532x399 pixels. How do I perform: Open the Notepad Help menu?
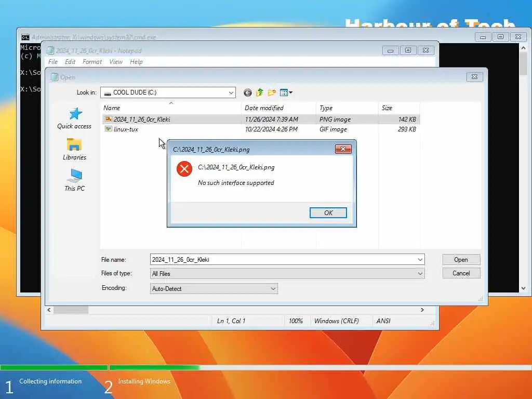(136, 62)
